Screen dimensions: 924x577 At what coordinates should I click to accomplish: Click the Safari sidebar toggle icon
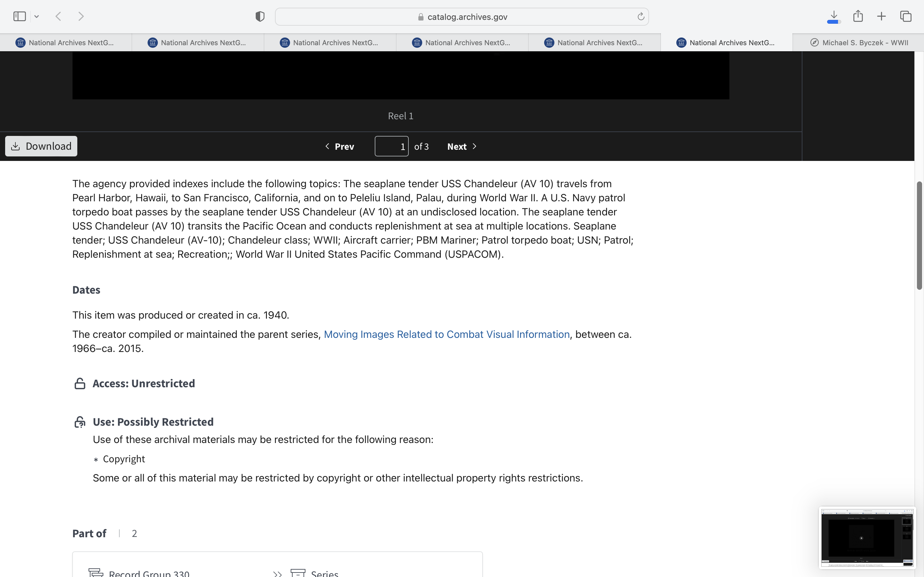pos(20,16)
